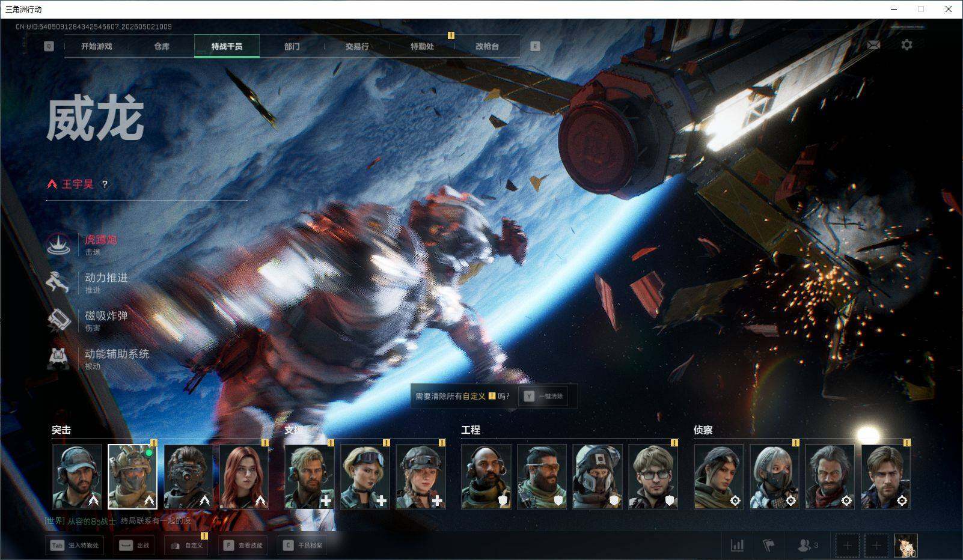Click the 进入特勤处 button
The width and height of the screenshot is (963, 560).
75,546
